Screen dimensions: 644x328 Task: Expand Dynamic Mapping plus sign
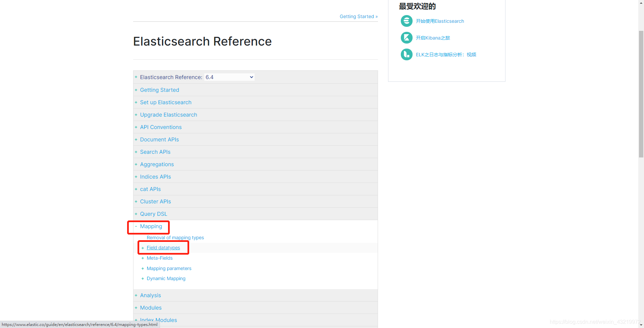[x=143, y=278]
